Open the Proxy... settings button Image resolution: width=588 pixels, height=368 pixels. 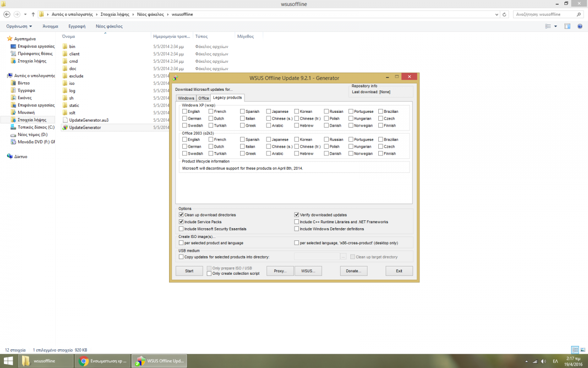[x=280, y=271]
